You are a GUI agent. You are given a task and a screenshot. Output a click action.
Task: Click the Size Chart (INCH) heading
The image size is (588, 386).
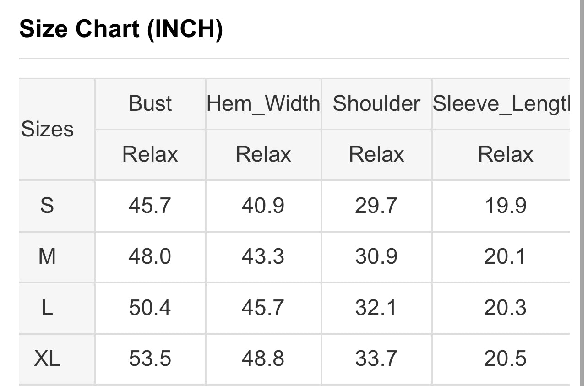click(x=121, y=30)
